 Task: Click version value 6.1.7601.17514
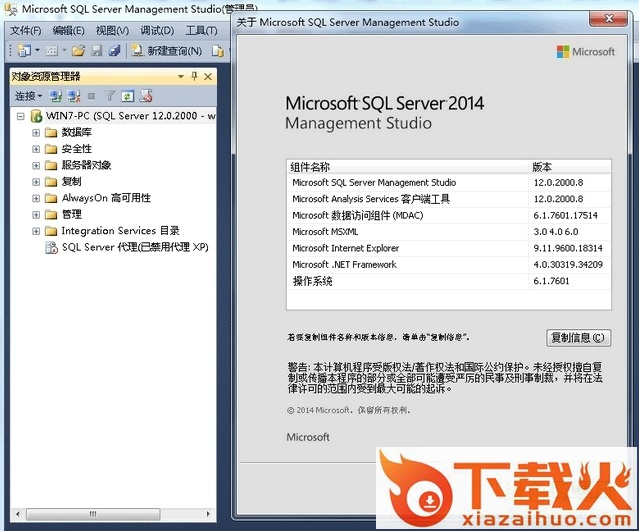565,215
